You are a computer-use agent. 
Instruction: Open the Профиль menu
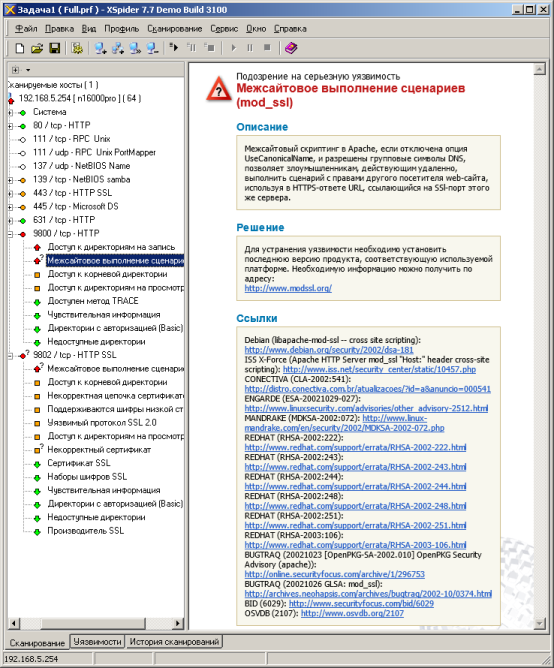click(121, 29)
